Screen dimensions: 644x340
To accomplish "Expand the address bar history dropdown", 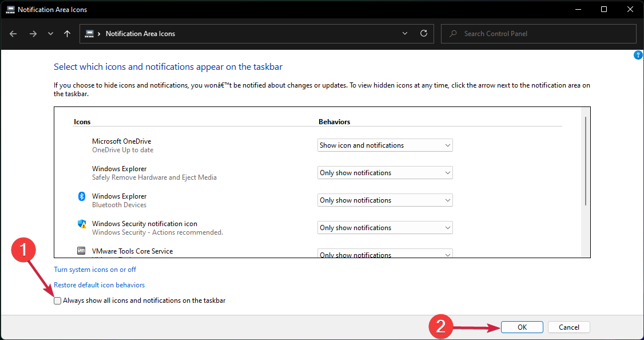I will pyautogui.click(x=405, y=34).
